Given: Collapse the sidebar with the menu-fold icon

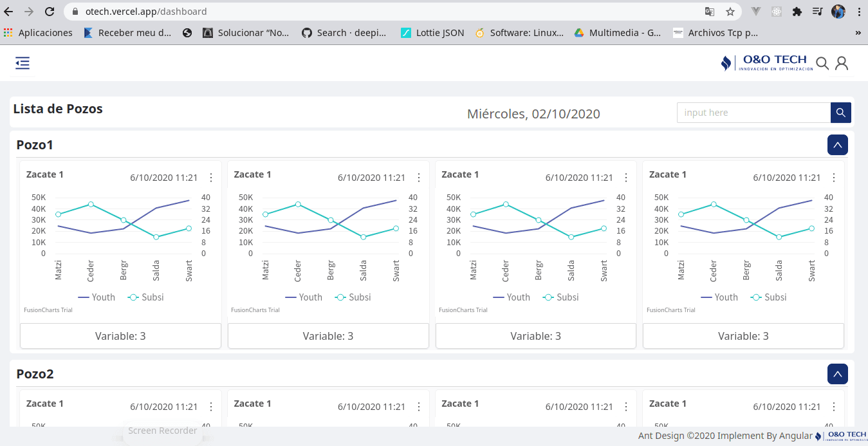Looking at the screenshot, I should click(23, 63).
